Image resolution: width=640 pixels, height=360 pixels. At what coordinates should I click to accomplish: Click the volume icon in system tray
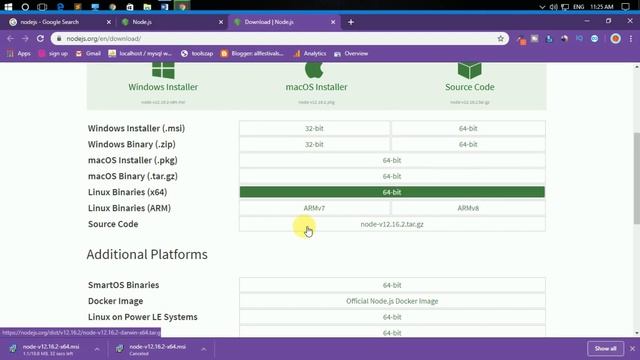[x=553, y=7]
